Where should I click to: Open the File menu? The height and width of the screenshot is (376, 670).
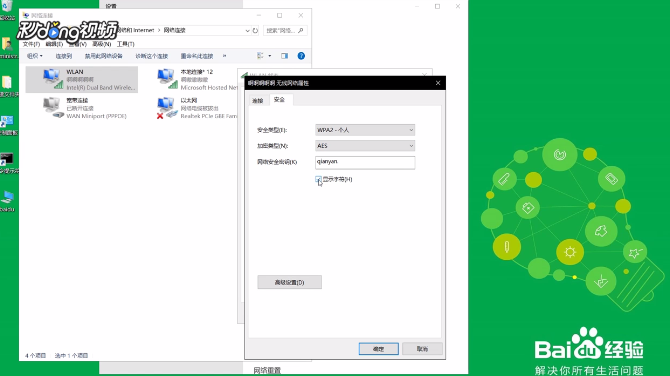pos(31,44)
